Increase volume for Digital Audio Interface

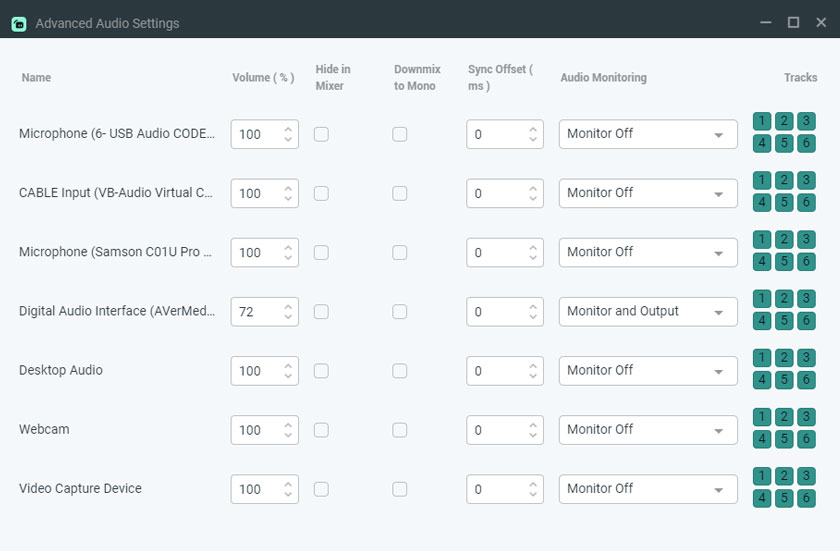pyautogui.click(x=288, y=306)
